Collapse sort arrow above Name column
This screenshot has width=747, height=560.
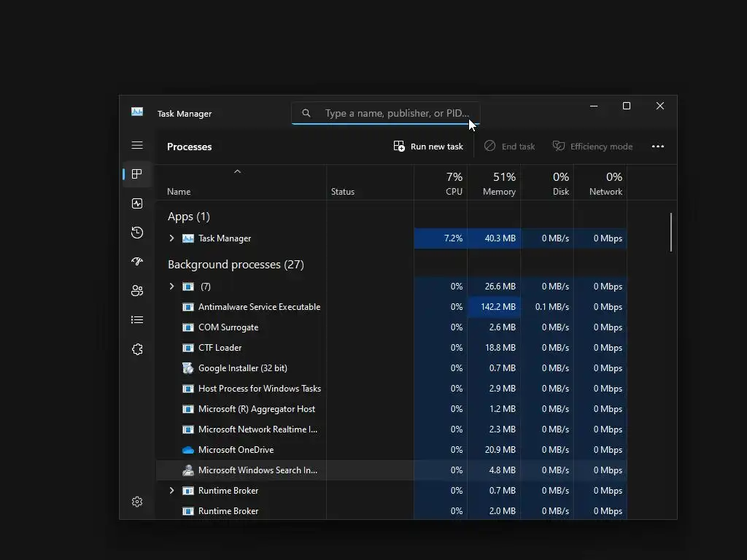[x=237, y=171]
